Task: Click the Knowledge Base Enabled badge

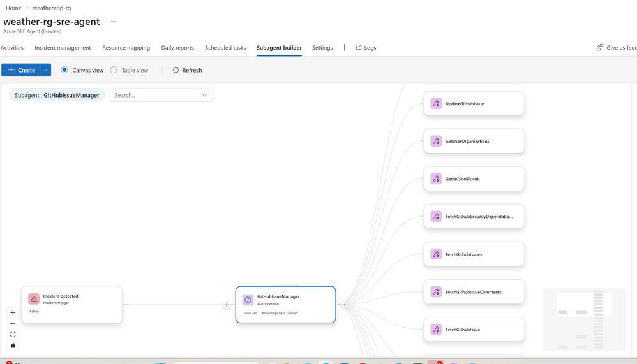Action: click(280, 313)
